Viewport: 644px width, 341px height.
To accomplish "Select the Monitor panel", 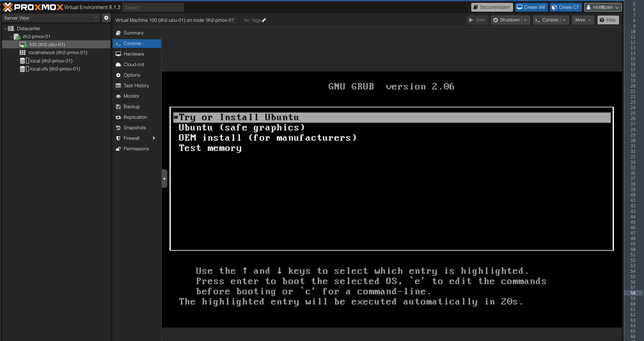I will (x=131, y=96).
